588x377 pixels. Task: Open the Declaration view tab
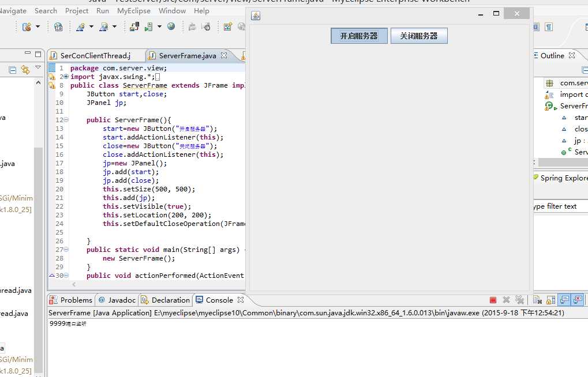(x=165, y=300)
